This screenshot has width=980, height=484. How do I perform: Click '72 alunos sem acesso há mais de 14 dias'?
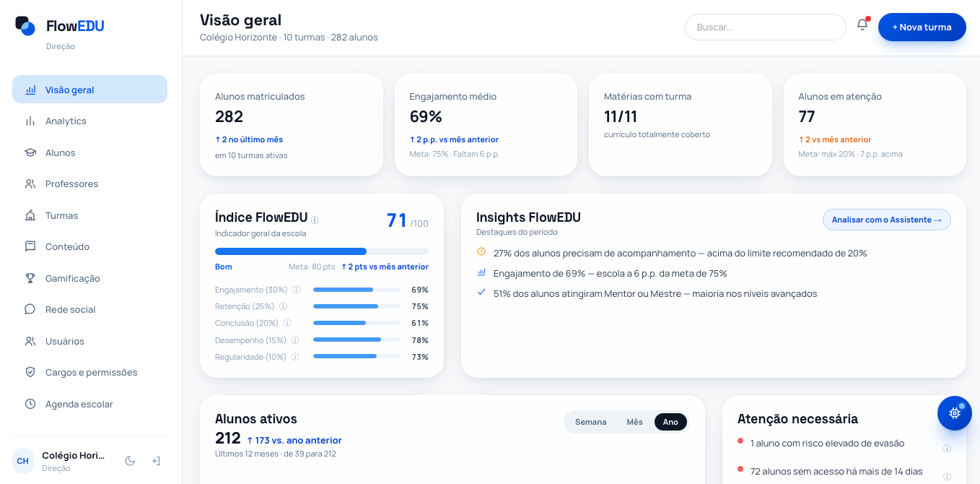click(x=836, y=472)
